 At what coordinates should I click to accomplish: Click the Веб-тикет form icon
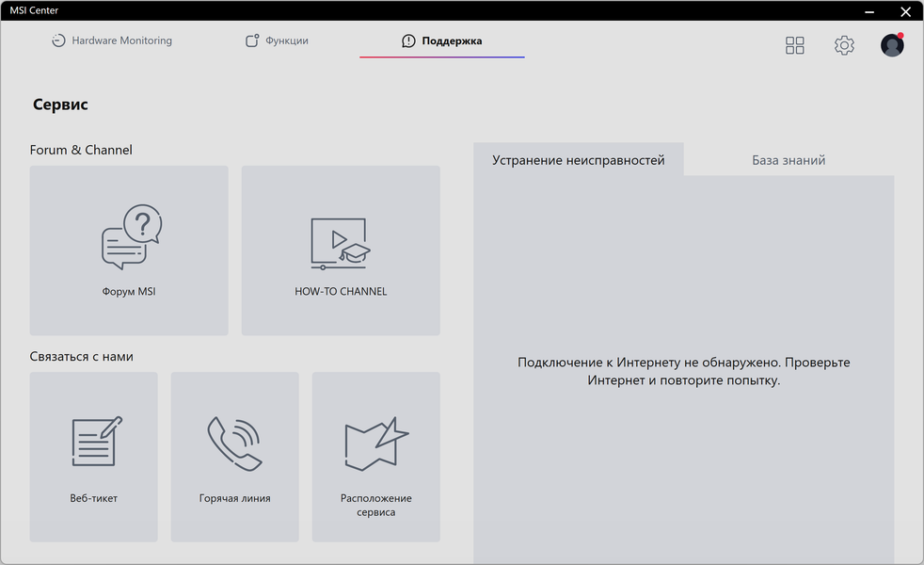(x=97, y=441)
